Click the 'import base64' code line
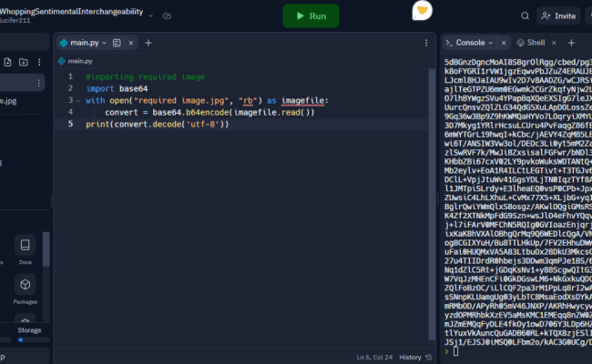 pos(117,88)
